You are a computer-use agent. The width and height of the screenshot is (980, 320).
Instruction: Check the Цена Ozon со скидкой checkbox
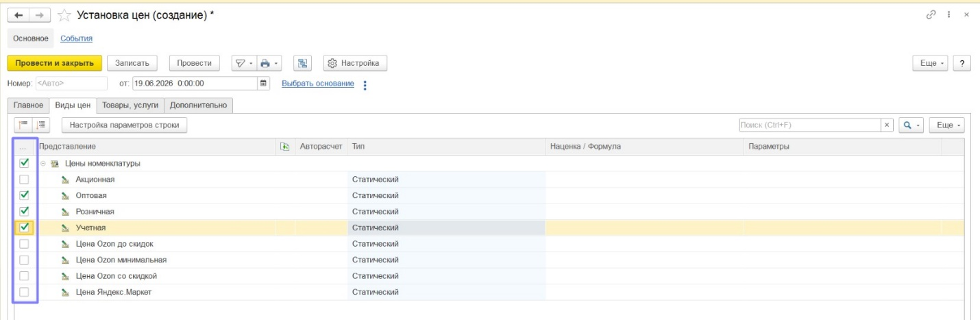24,275
